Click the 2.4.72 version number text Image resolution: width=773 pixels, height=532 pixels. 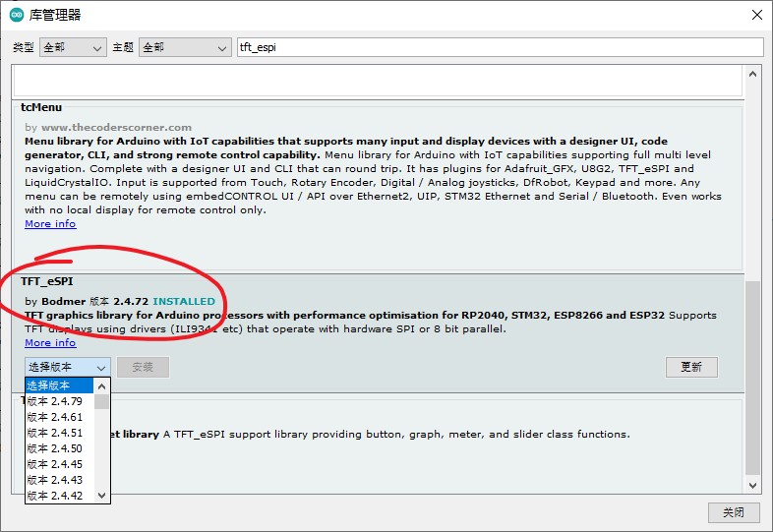pyautogui.click(x=131, y=301)
